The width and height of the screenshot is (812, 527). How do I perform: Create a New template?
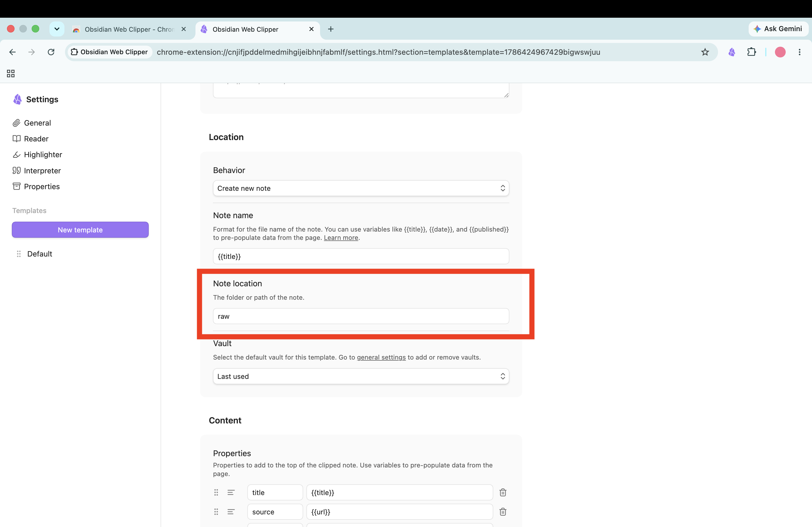(x=80, y=230)
